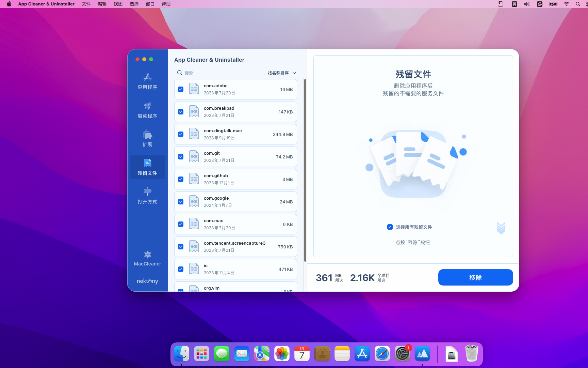Click the MacCleaner sidebar icon

(147, 258)
